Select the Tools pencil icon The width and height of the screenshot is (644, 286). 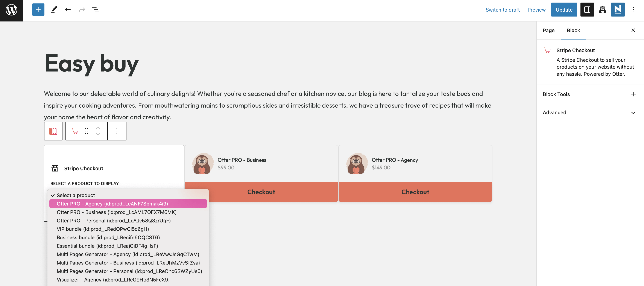[54, 10]
